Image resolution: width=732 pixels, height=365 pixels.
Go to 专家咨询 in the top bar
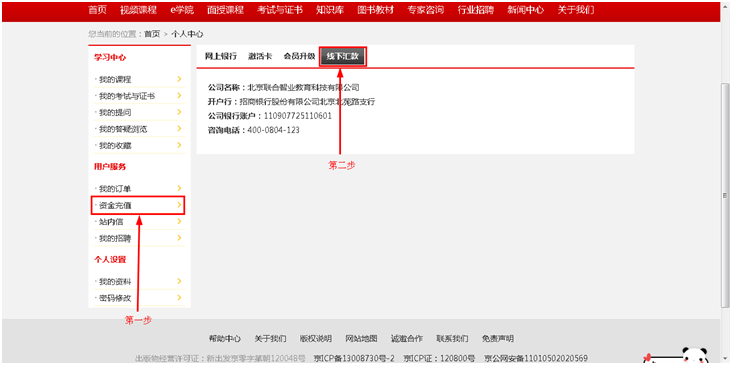pyautogui.click(x=425, y=10)
